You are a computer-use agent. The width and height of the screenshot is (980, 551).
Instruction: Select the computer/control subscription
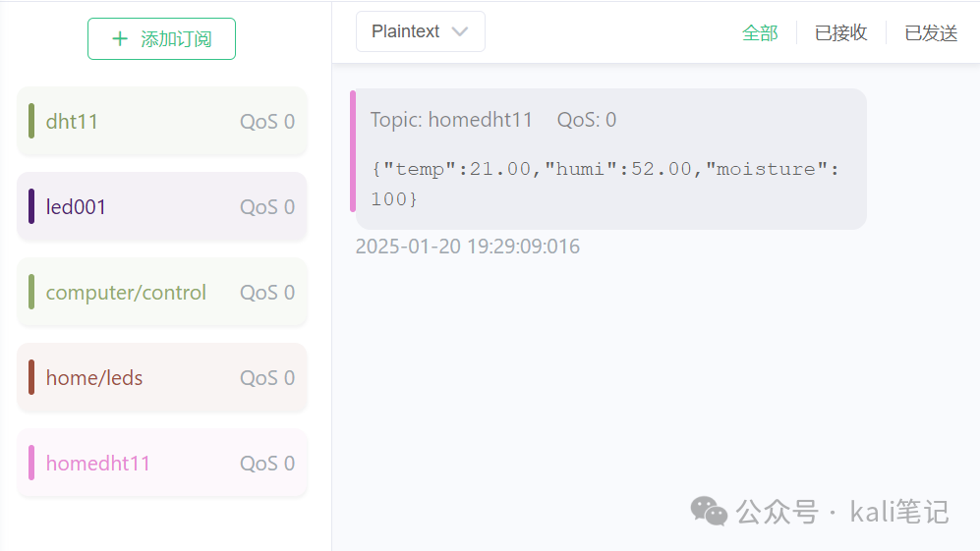(162, 293)
